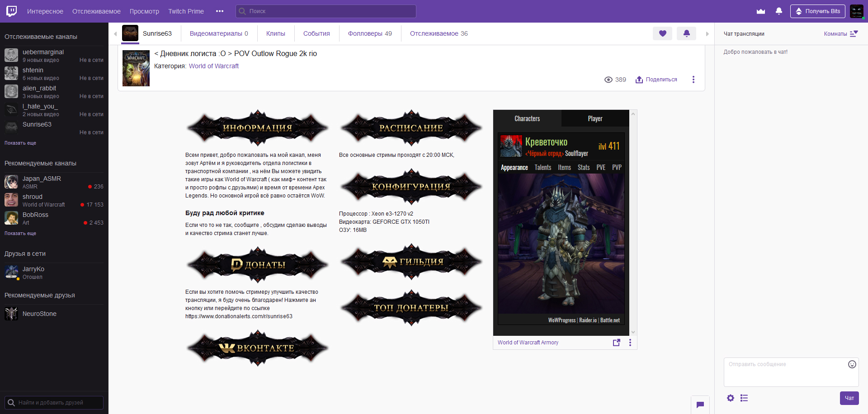Click the emote picker smiley icon
The width and height of the screenshot is (868, 414).
click(852, 364)
